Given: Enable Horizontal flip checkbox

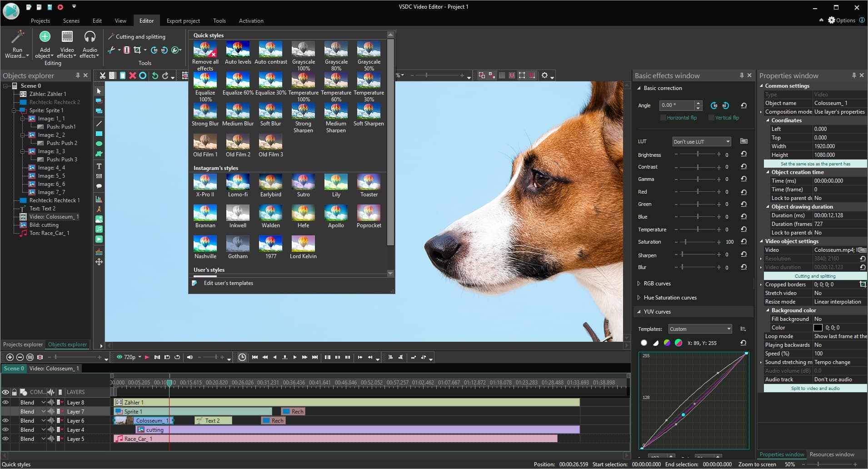Looking at the screenshot, I should click(663, 118).
